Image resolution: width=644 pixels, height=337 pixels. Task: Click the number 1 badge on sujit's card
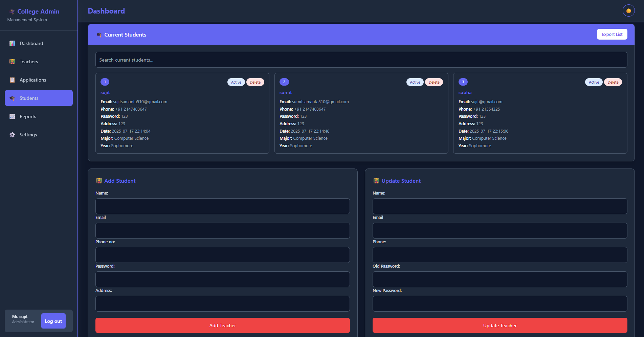coord(105,82)
